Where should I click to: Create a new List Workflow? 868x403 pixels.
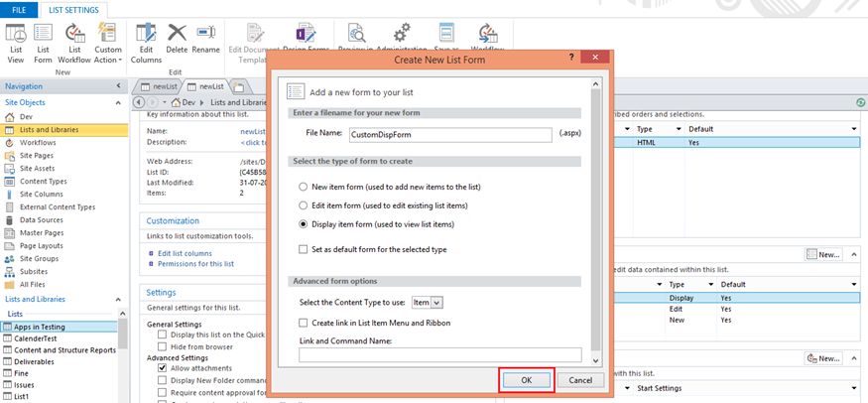point(74,44)
